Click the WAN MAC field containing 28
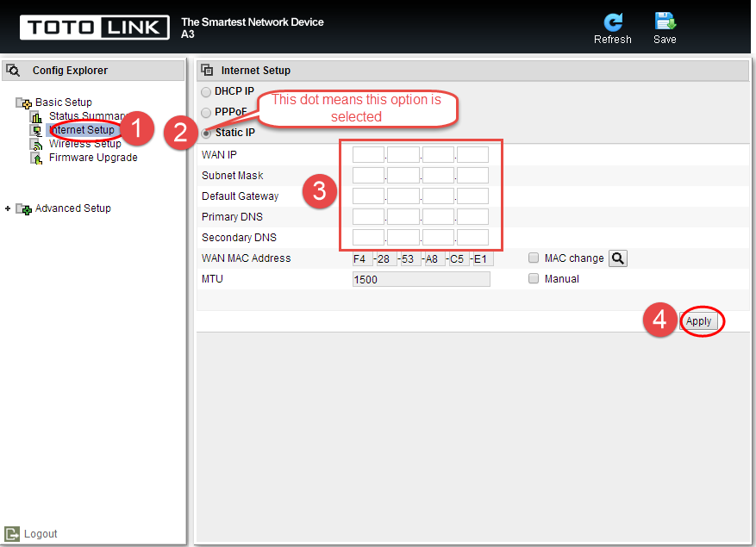Image resolution: width=756 pixels, height=547 pixels. (x=387, y=258)
